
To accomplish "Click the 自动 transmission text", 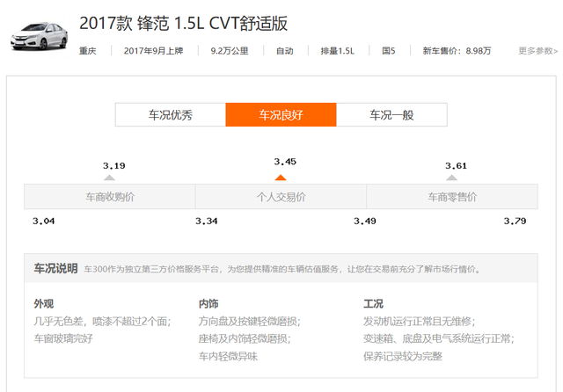I will (285, 51).
